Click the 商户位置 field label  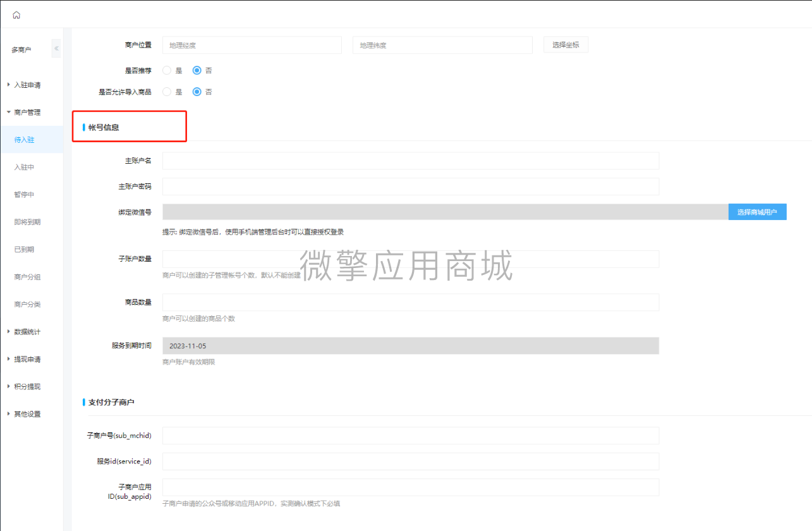[138, 45]
